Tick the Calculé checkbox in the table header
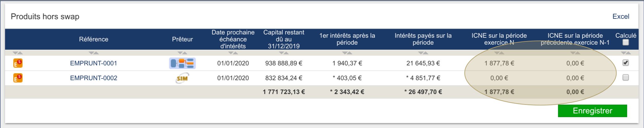 tap(626, 42)
